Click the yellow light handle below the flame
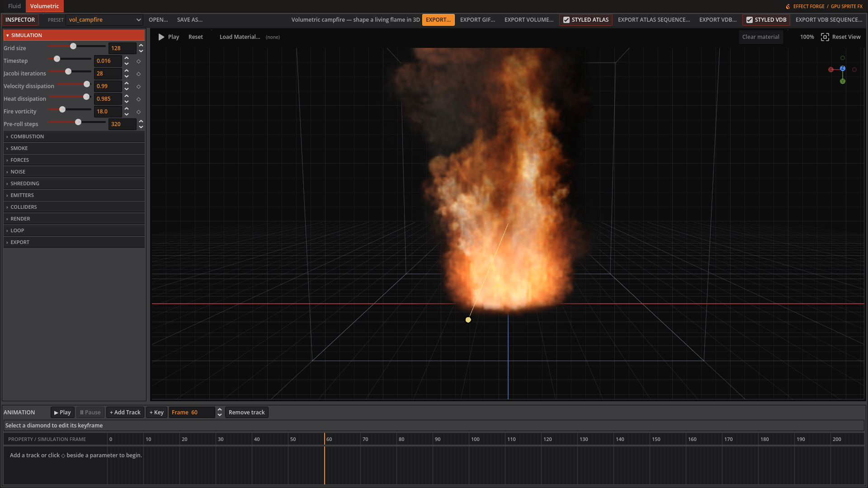Viewport: 868px width, 488px height. pos(468,320)
